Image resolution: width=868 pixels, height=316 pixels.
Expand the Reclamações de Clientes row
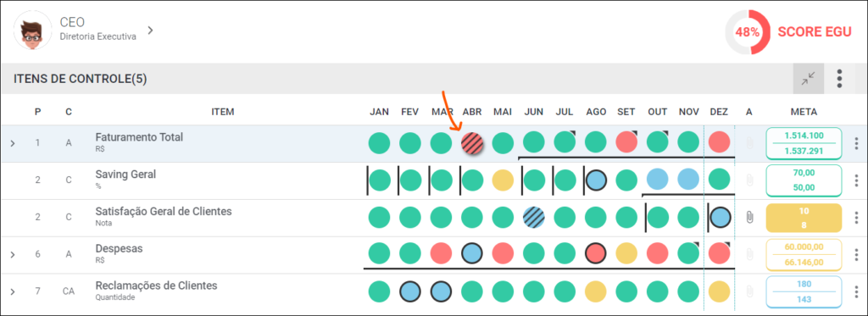tap(13, 291)
